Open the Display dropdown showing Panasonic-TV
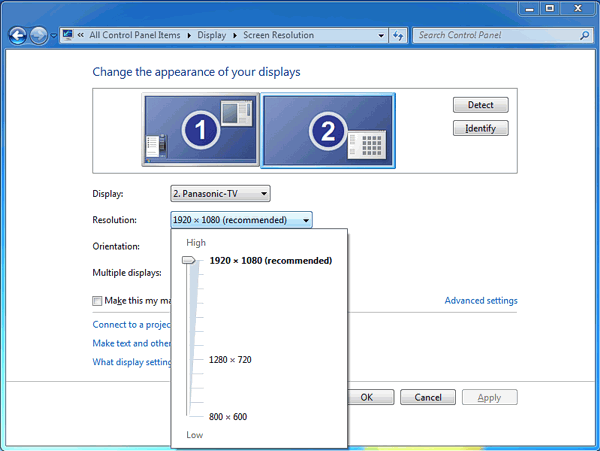 click(220, 194)
